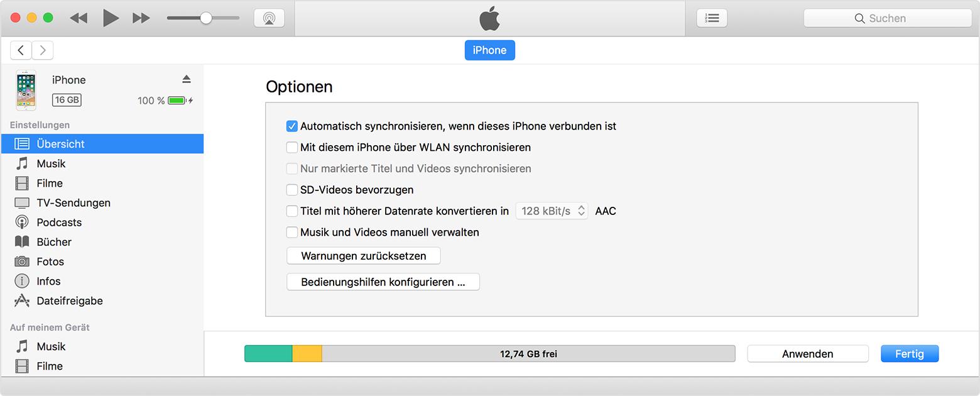The width and height of the screenshot is (980, 396).
Task: Click the Warnungen zurücksetzen button
Action: click(x=364, y=256)
